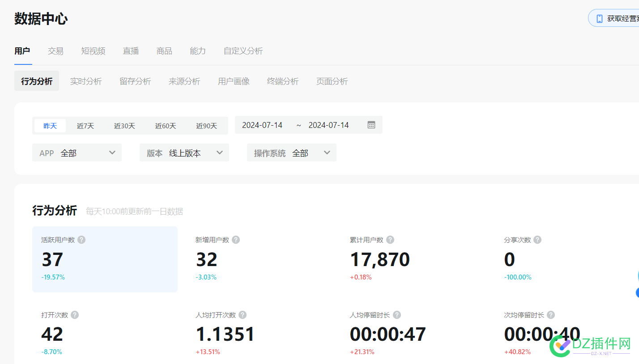This screenshot has height=364, width=639.
Task: Click the +13.51% change value
Action: 208,352
